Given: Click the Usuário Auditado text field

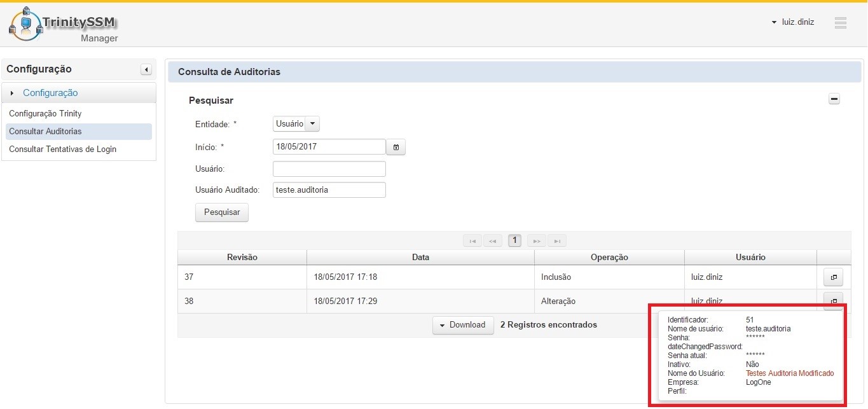Looking at the screenshot, I should click(329, 190).
